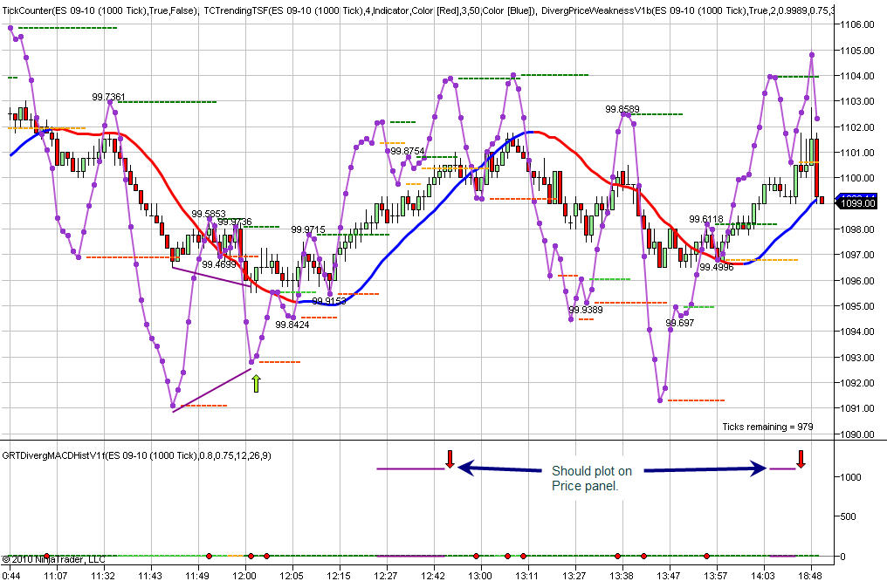Click the 99.9389 value label

(586, 310)
